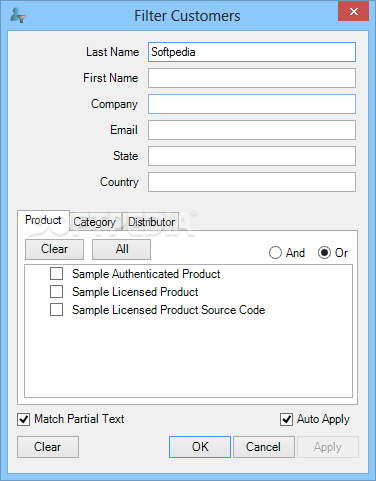376x481 pixels.
Task: Focus the Last Name field
Action: pos(252,52)
